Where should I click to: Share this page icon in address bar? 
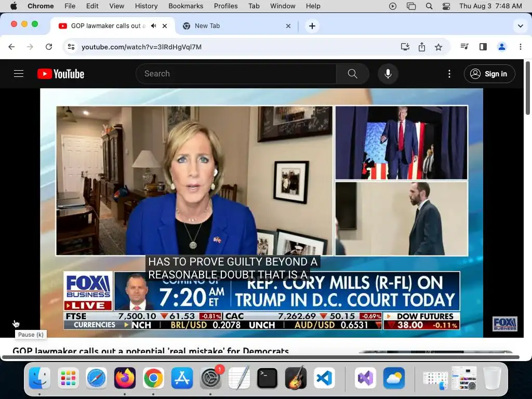click(422, 47)
